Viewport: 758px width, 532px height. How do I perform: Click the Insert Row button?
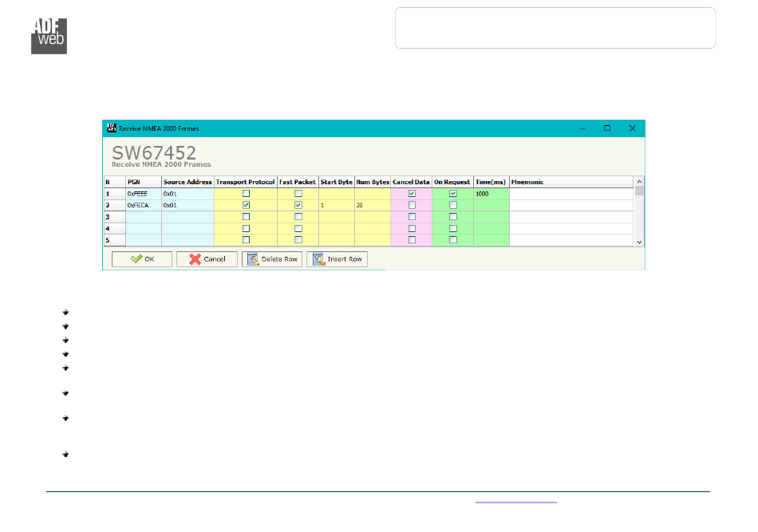pyautogui.click(x=337, y=259)
